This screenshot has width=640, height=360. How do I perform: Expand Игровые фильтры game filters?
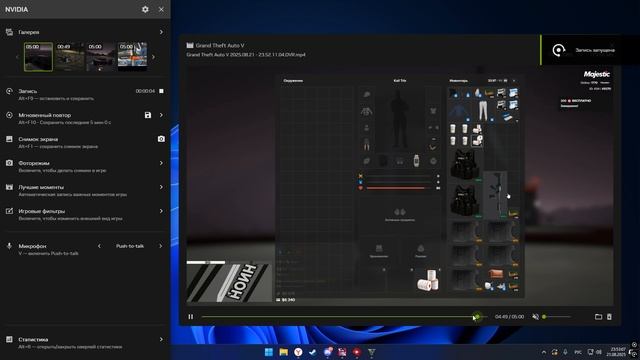click(x=161, y=211)
